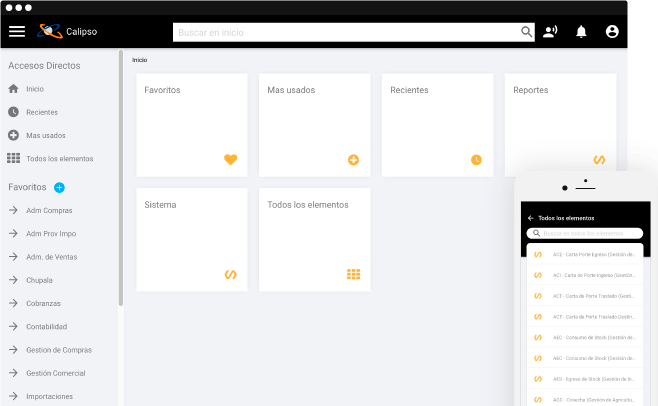The width and height of the screenshot is (658, 406).
Task: Click the clock icon on the Recientes card
Action: click(x=476, y=160)
